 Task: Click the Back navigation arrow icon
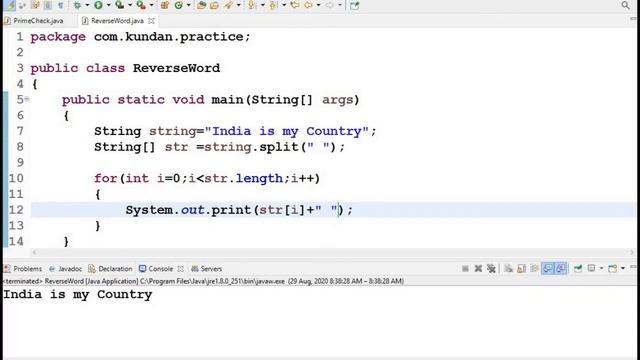[309, 5]
